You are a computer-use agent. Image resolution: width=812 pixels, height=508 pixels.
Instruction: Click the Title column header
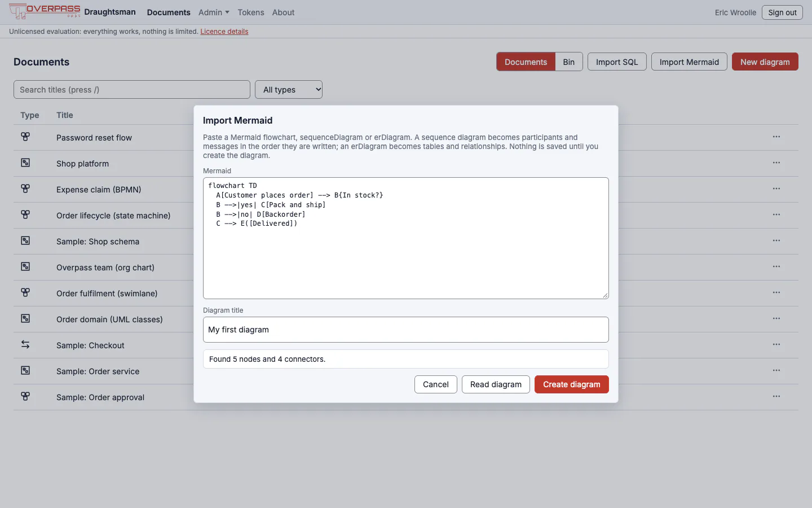coord(65,115)
